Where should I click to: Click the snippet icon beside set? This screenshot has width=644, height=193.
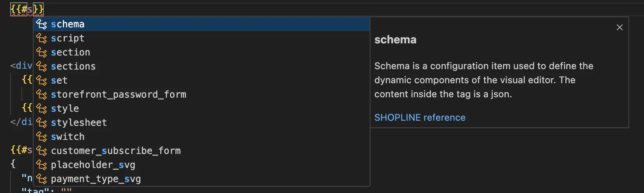coord(41,80)
